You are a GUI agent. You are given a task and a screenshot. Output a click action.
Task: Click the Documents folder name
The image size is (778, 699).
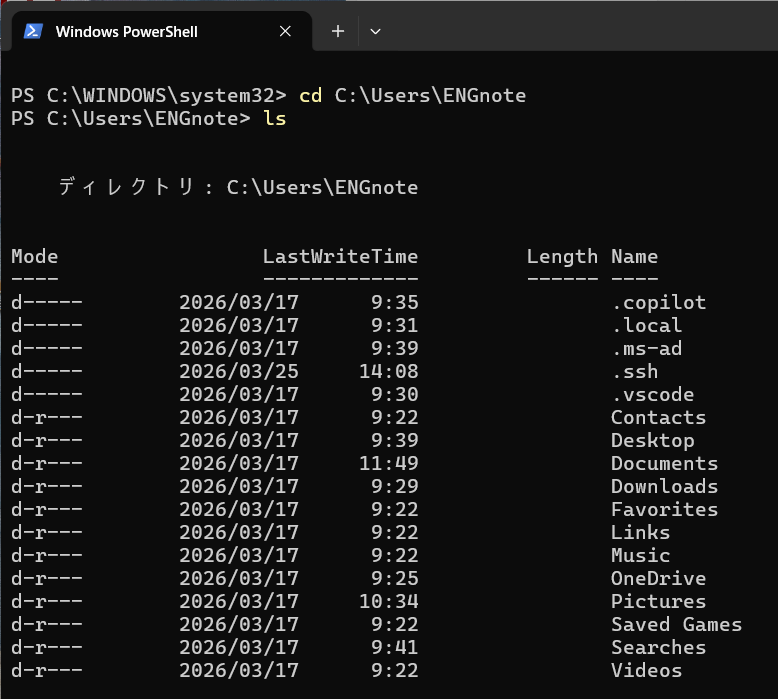[x=664, y=463]
